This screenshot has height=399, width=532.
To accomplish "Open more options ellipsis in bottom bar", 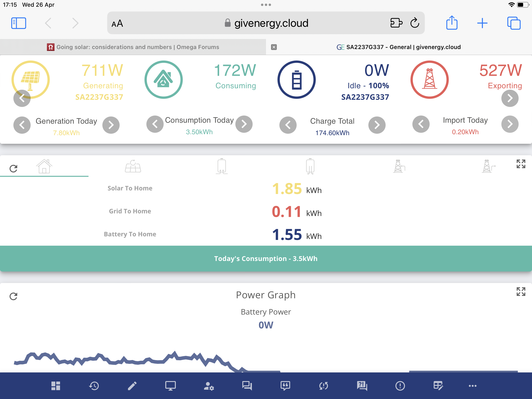I will point(472,386).
